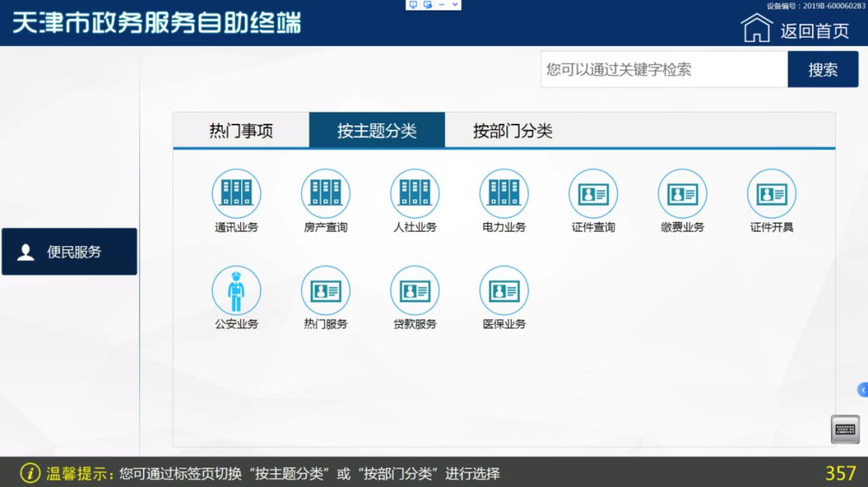Click the 公安业务 police officer icon
The width and height of the screenshot is (868, 487).
coord(236,291)
